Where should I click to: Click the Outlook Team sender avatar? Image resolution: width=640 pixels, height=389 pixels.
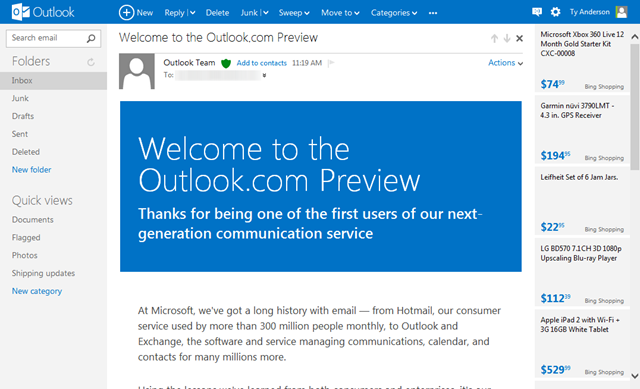tap(137, 71)
